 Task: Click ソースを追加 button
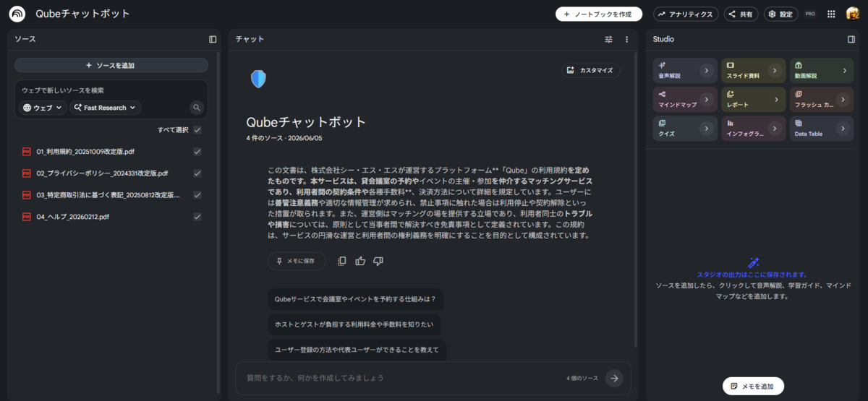click(111, 65)
